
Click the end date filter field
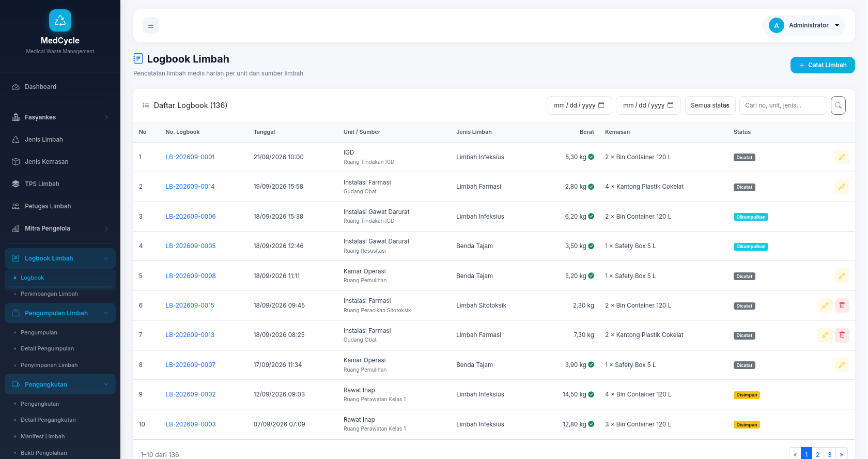click(x=648, y=105)
